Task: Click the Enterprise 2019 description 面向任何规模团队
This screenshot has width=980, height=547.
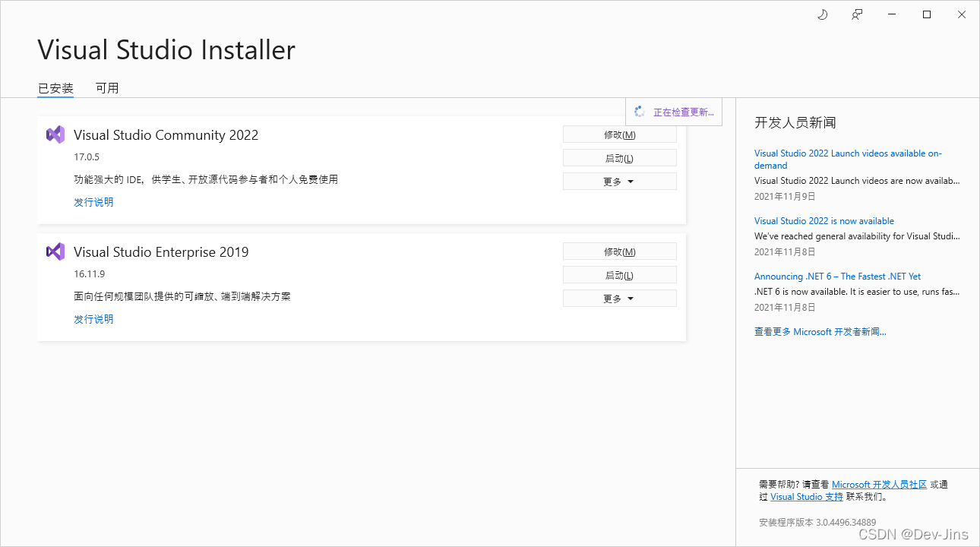Action: pyautogui.click(x=182, y=297)
